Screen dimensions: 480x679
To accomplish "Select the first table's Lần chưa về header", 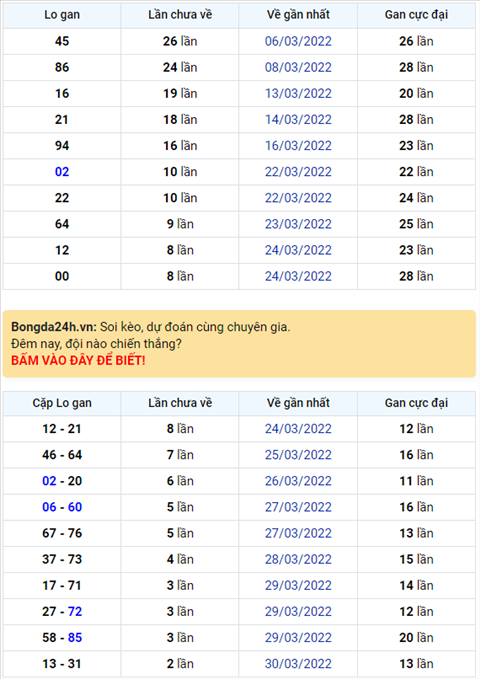I will click(180, 15).
